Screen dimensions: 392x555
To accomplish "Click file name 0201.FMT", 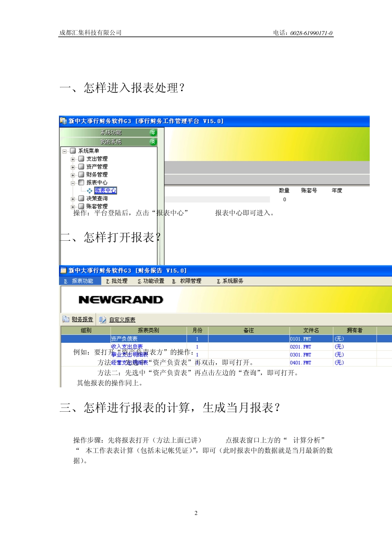I will (300, 347).
